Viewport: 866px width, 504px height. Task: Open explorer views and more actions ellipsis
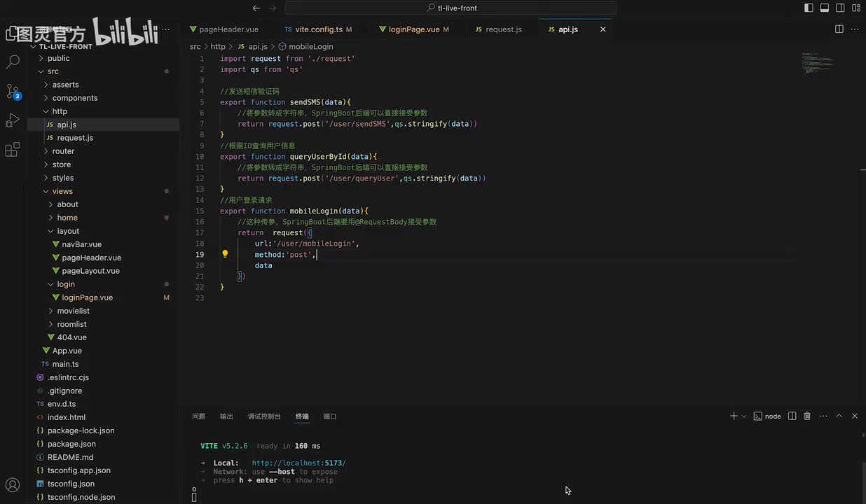coord(166,29)
